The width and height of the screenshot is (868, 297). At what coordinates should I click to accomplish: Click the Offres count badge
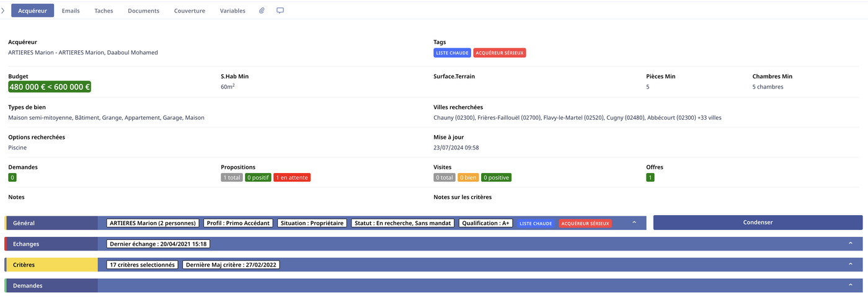click(650, 177)
